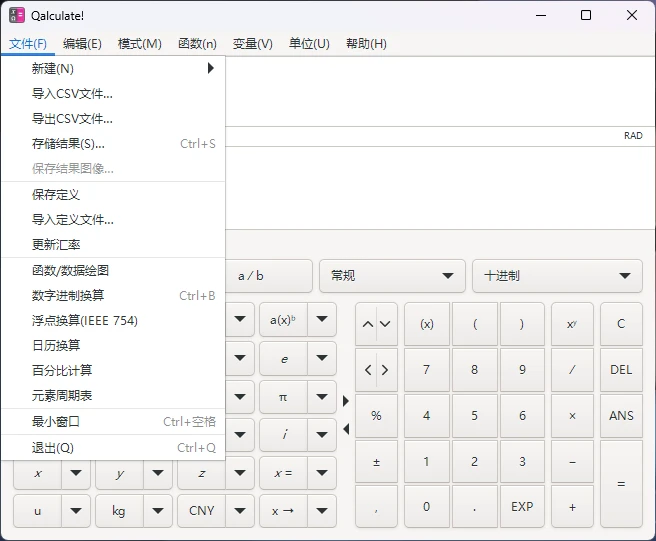Viewport: 656px width, 541px height.
Task: Select 最小窗口 menu item
Action: coord(113,421)
